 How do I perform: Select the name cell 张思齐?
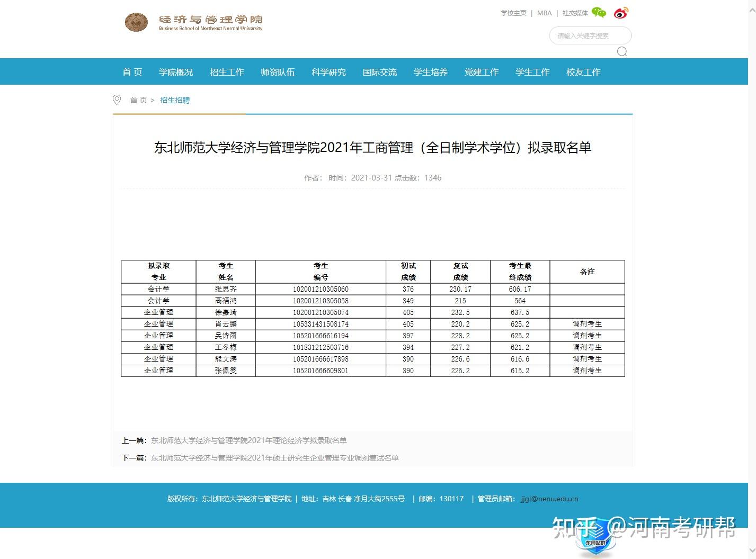click(226, 289)
